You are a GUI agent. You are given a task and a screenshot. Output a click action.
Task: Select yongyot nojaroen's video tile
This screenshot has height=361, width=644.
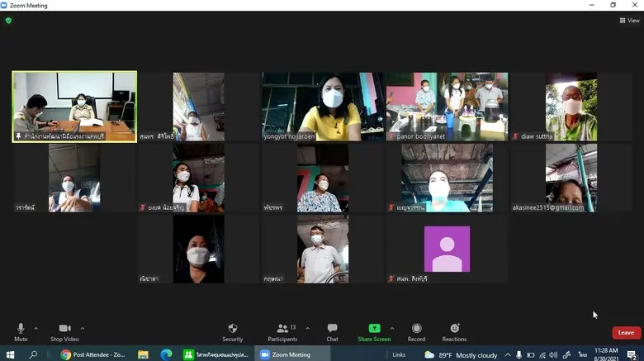point(323,107)
